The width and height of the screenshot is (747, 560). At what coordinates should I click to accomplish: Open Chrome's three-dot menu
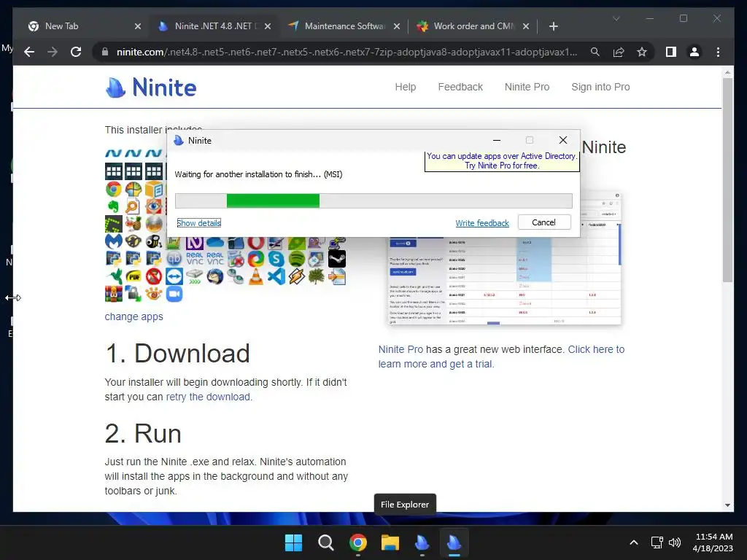[x=718, y=52]
